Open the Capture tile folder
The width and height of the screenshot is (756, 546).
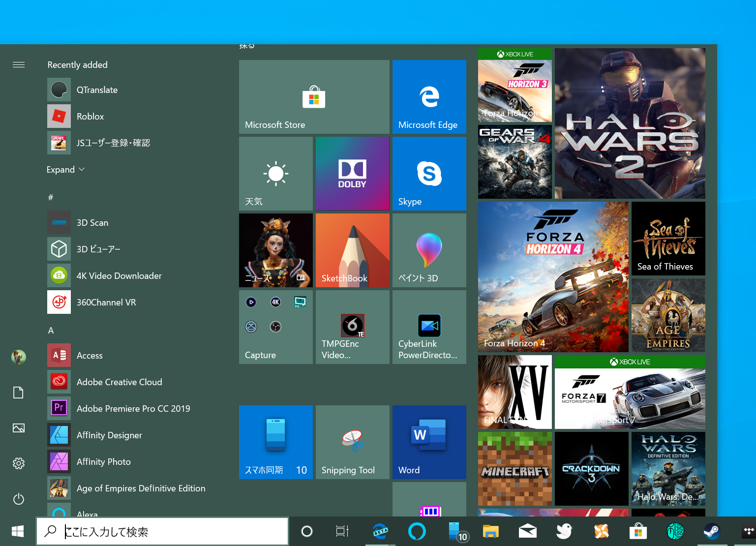pos(276,327)
